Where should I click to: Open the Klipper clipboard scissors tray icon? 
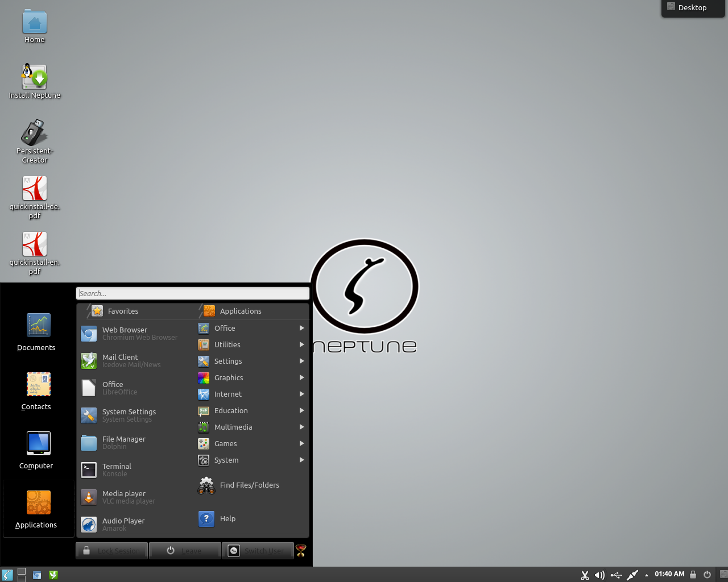point(585,575)
